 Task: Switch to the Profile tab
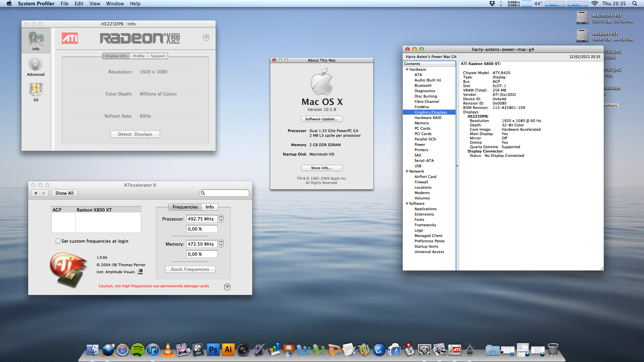click(139, 56)
